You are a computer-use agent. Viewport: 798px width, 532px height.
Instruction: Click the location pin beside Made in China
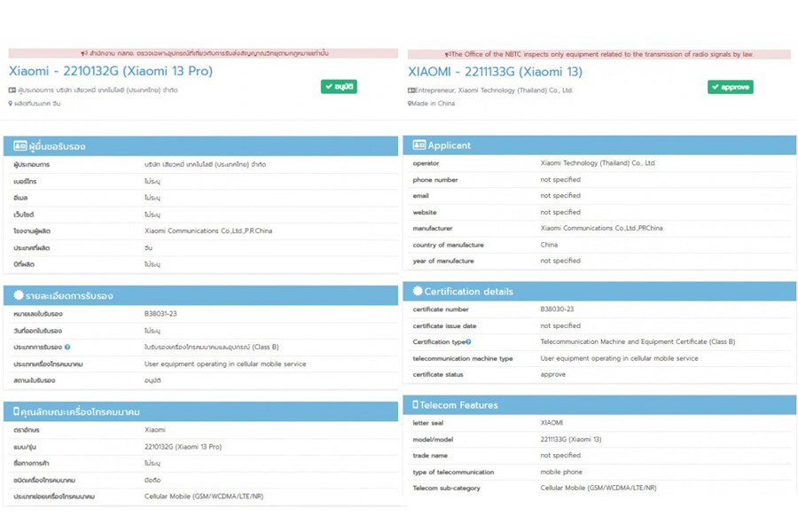(x=411, y=104)
